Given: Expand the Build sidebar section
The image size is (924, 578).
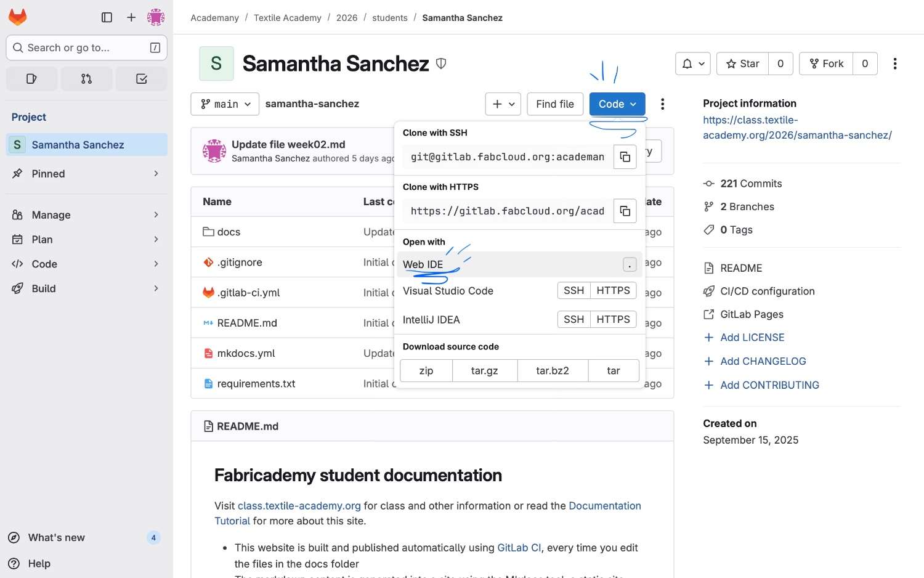Looking at the screenshot, I should (x=86, y=288).
